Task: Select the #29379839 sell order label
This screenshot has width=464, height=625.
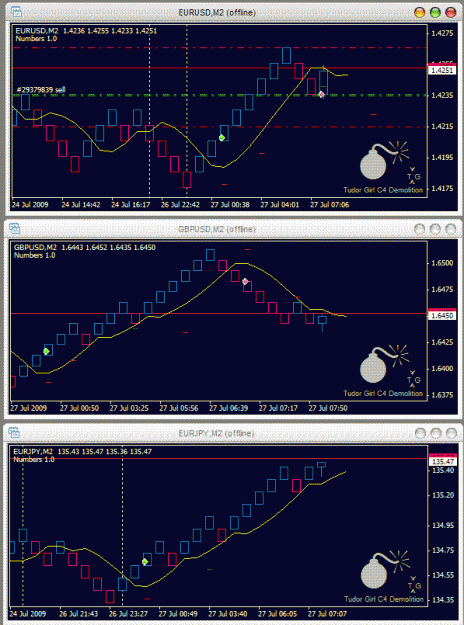Action: coord(41,90)
